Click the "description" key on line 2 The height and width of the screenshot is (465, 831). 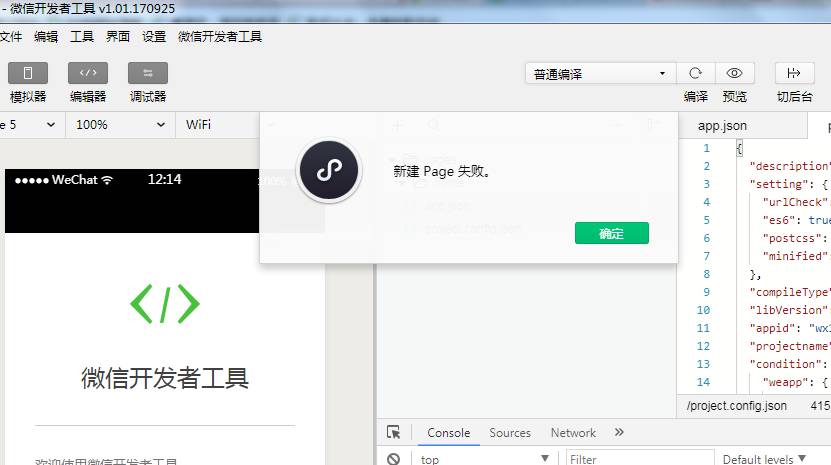point(789,166)
